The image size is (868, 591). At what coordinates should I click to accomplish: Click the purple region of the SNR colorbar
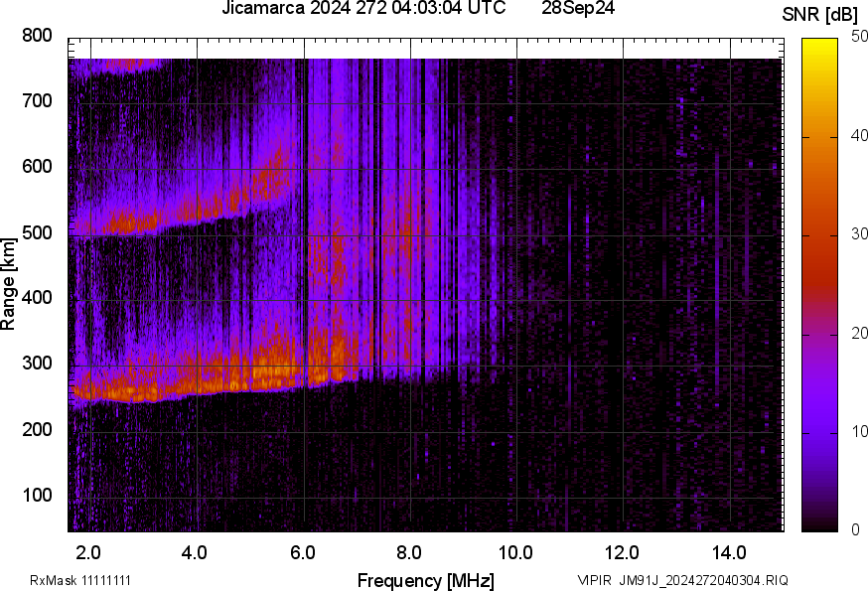(820, 417)
